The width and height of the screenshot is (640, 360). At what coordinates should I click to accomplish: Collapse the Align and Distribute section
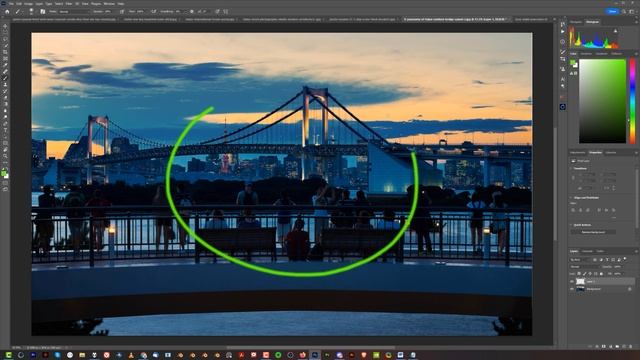pyautogui.click(x=571, y=198)
